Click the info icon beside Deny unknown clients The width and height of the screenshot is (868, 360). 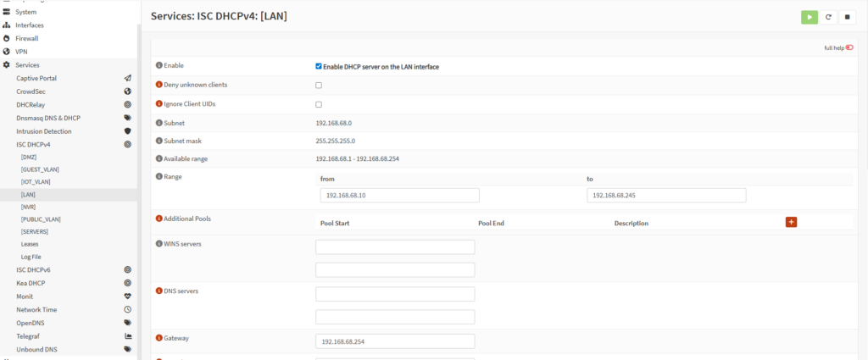click(x=159, y=85)
